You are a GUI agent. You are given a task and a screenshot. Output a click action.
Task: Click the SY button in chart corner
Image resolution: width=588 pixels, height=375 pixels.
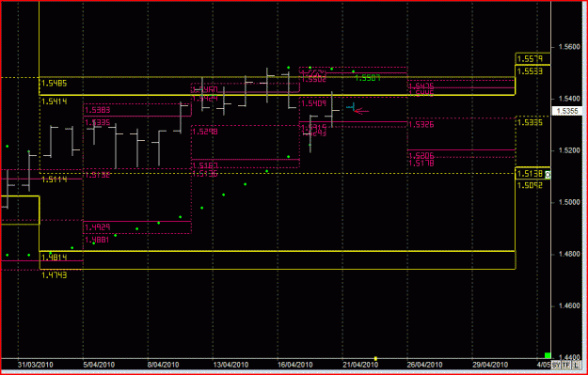pos(556,365)
